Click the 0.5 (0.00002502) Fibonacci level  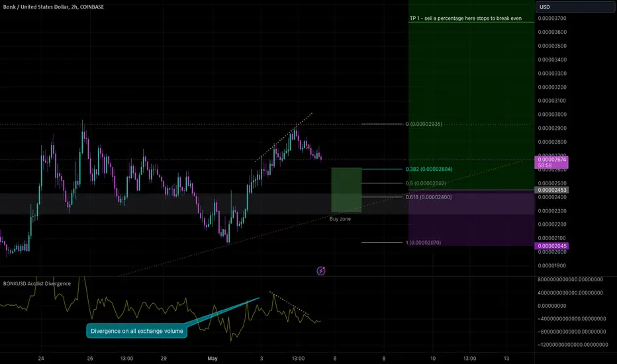point(426,183)
